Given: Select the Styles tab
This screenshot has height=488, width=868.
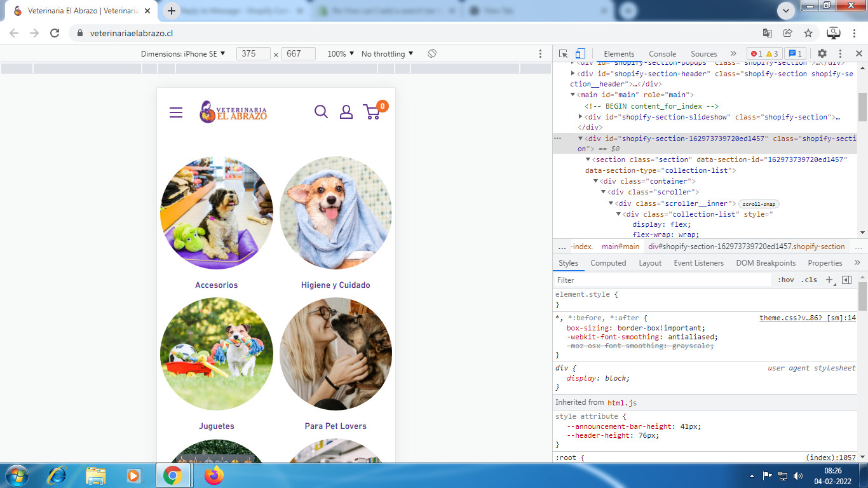Looking at the screenshot, I should click(x=568, y=263).
